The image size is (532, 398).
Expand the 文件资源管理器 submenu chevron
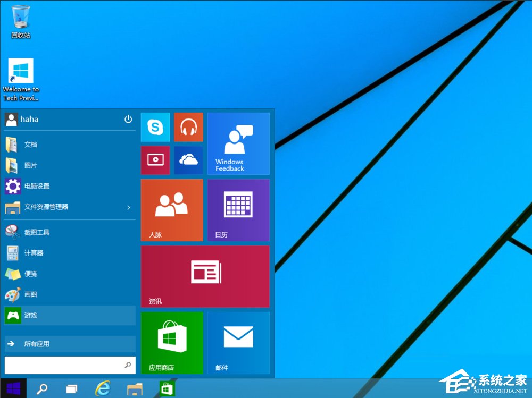[128, 208]
